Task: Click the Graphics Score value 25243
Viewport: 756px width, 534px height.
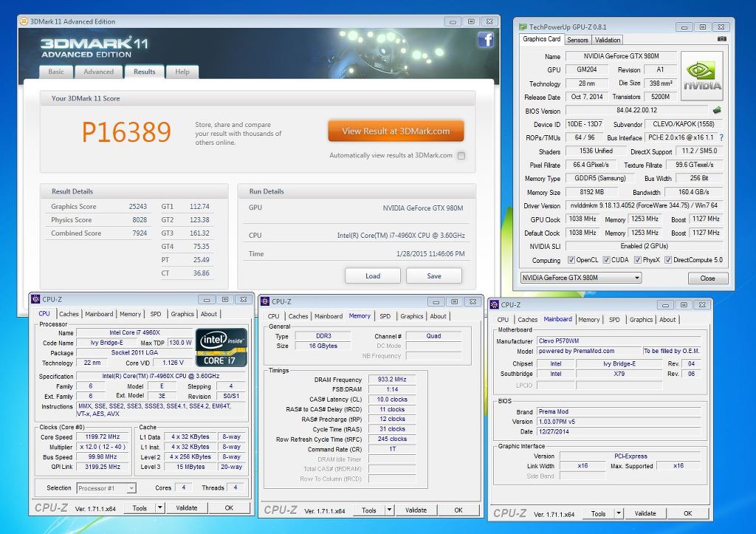Action: pos(137,207)
